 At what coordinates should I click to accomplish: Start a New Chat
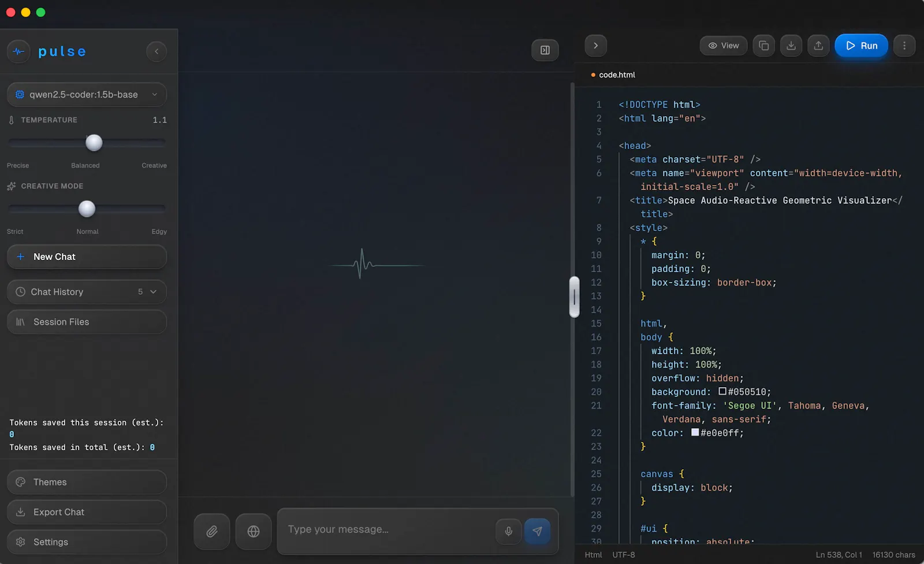[x=87, y=257]
